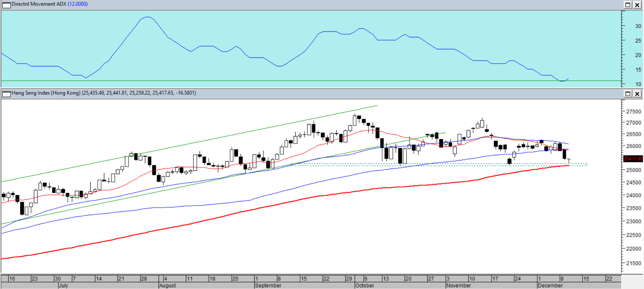Pick the December month label on date axis
644x289 pixels.
(x=550, y=286)
